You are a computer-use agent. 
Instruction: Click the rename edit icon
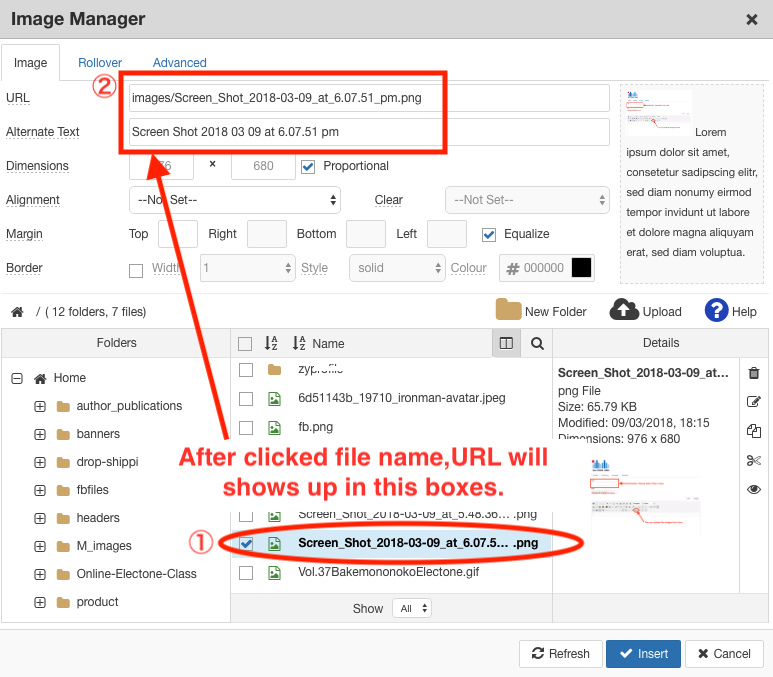pyautogui.click(x=754, y=402)
